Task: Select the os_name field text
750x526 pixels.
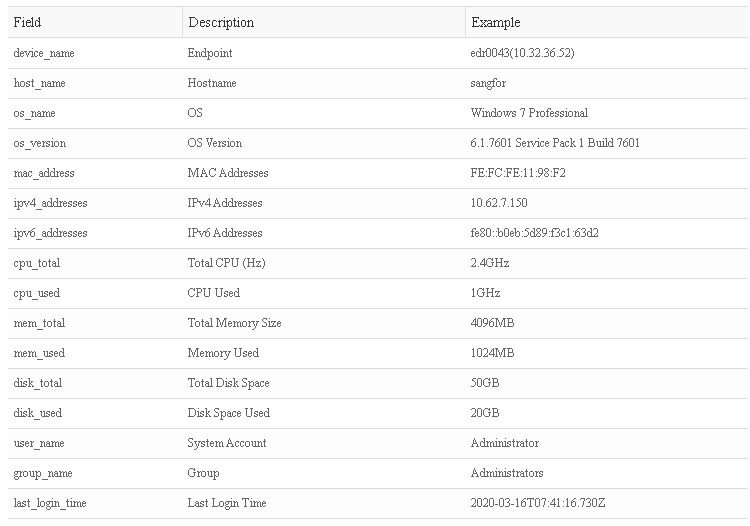Action: (x=35, y=113)
